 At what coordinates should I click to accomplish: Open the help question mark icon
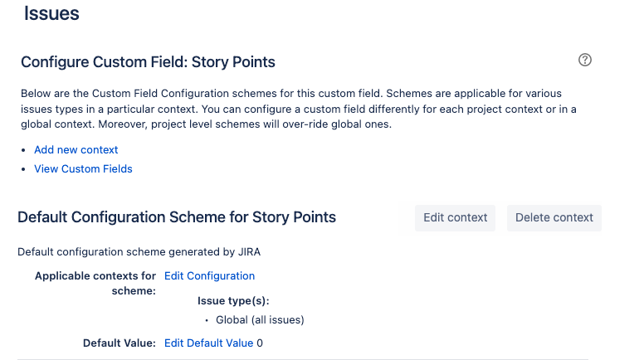coord(585,60)
